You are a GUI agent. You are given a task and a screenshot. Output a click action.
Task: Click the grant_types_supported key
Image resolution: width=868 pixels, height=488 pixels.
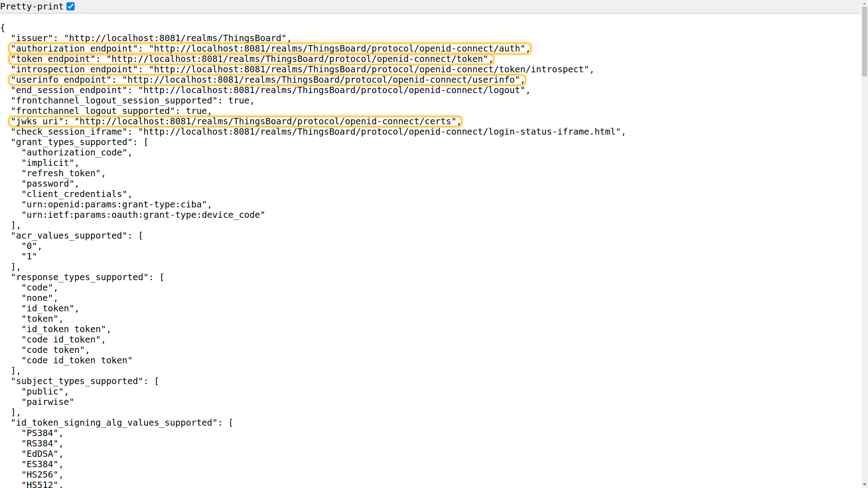coord(75,142)
